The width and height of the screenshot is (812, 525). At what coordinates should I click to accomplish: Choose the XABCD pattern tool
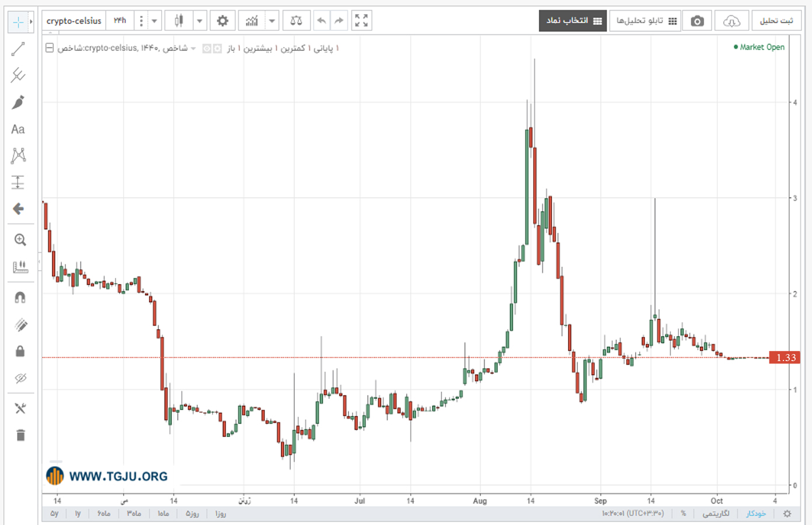[18, 155]
